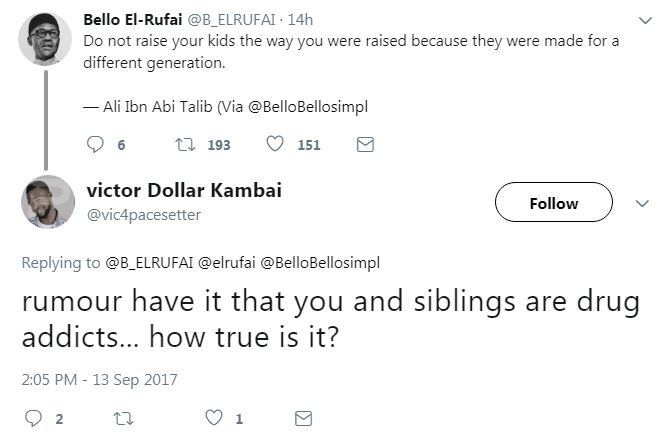Like victor Dollar Kambai's reply
Image resolution: width=657 pixels, height=444 pixels.
tap(212, 418)
